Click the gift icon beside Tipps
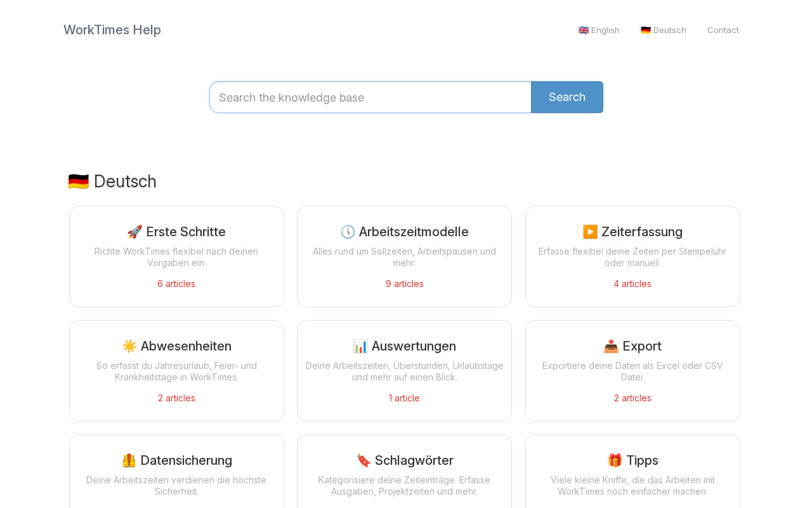This screenshot has width=812, height=508. click(x=615, y=460)
